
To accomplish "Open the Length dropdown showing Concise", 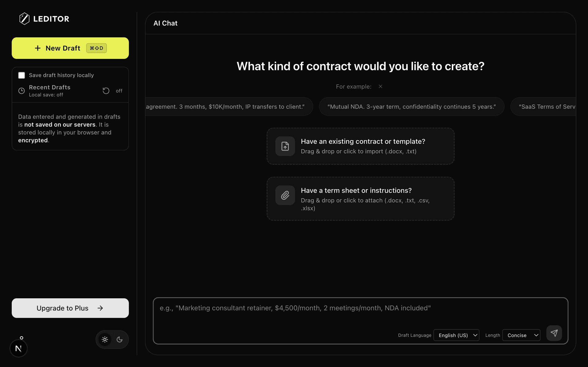I will (521, 335).
